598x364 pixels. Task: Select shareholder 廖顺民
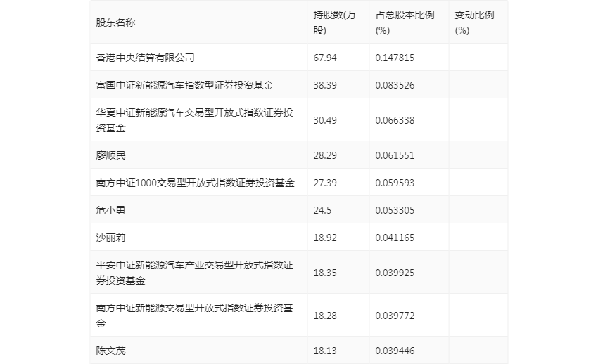110,155
